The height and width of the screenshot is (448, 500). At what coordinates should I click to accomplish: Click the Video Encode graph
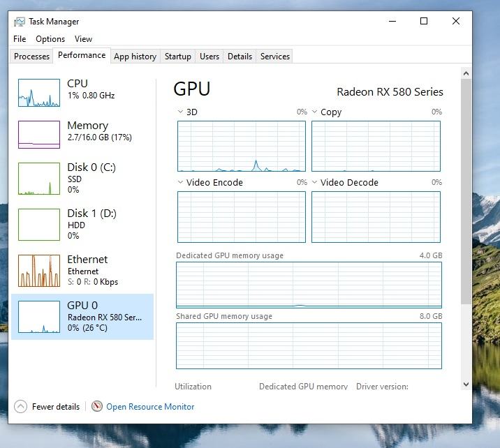[x=242, y=217]
